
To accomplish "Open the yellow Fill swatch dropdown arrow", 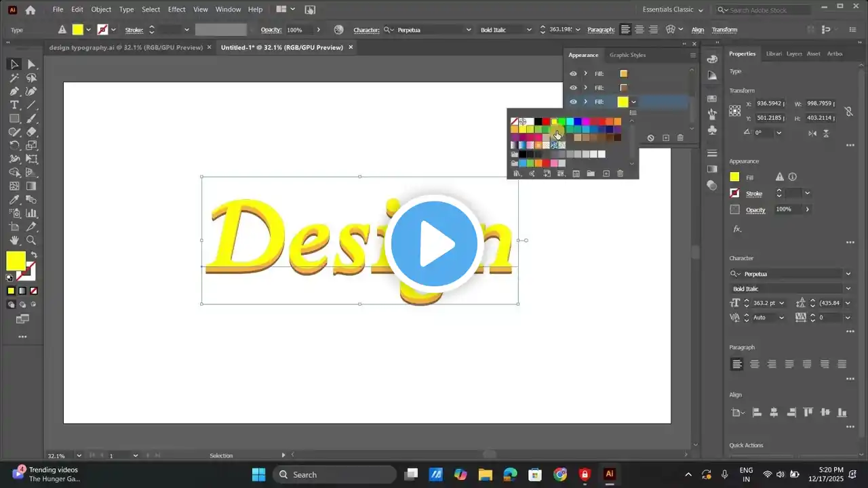I will click(633, 102).
